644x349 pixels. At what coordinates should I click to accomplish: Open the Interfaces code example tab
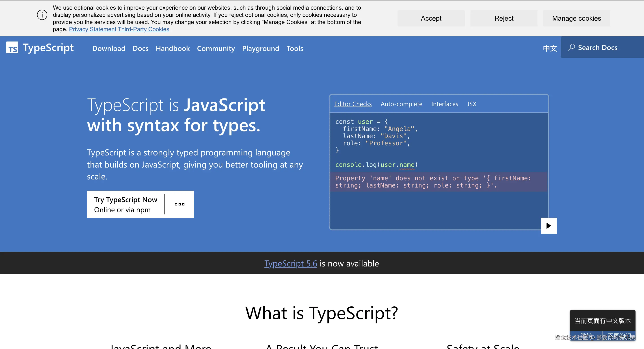pyautogui.click(x=445, y=104)
